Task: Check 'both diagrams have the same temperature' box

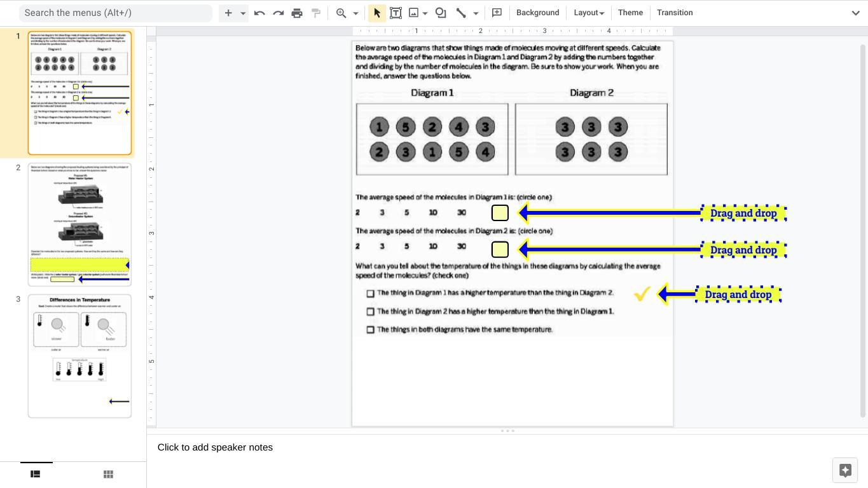Action: pyautogui.click(x=370, y=330)
